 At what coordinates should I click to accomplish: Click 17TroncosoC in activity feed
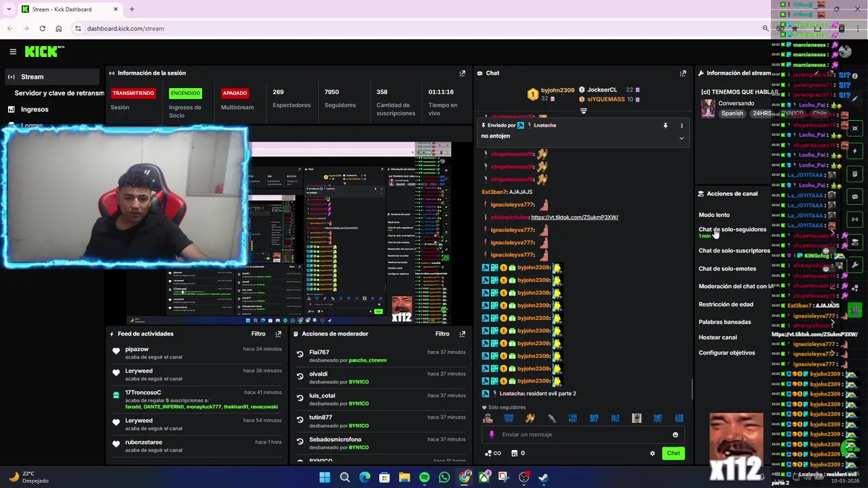tap(143, 392)
